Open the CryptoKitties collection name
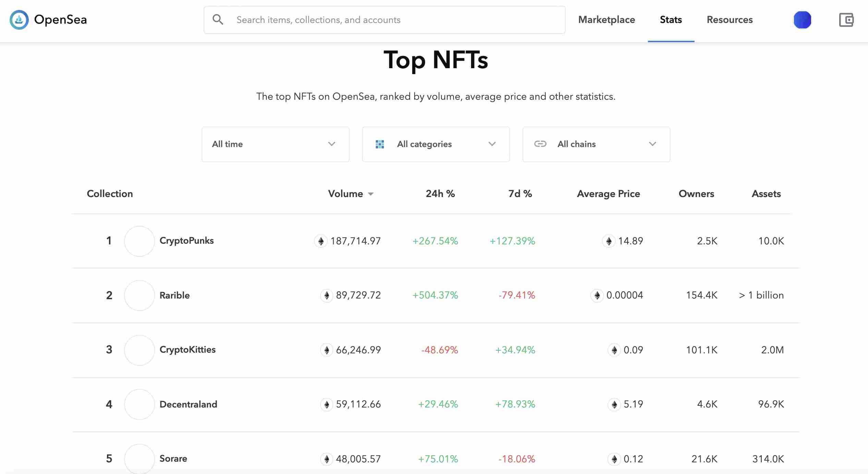 point(188,350)
